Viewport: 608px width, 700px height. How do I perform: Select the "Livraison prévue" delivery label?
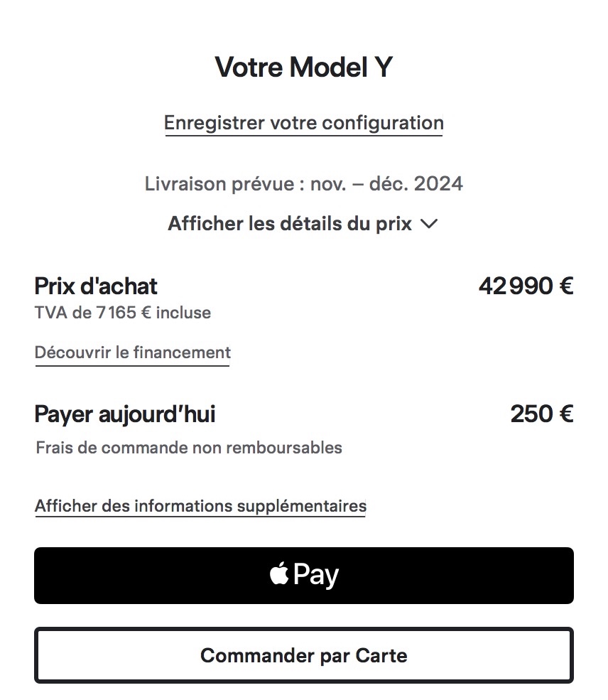219,184
